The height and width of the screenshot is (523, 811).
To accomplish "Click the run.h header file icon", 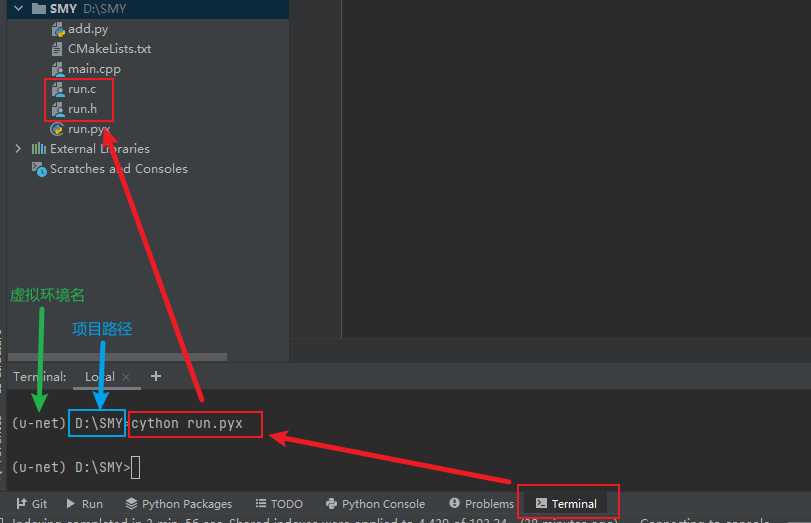I will click(57, 110).
